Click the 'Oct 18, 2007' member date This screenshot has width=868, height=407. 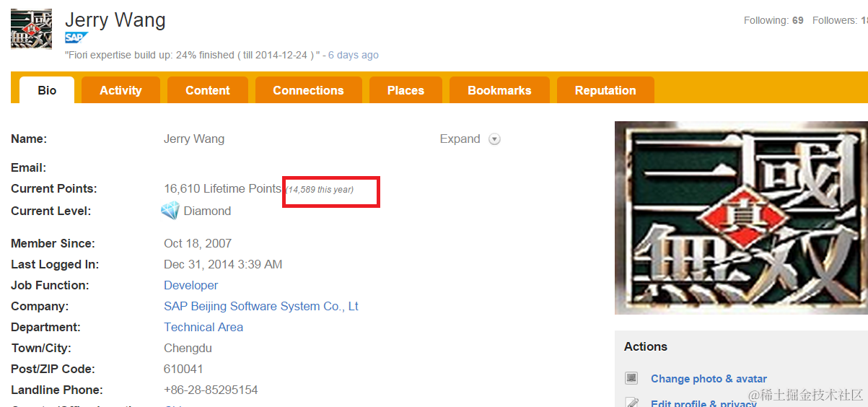[x=198, y=243]
